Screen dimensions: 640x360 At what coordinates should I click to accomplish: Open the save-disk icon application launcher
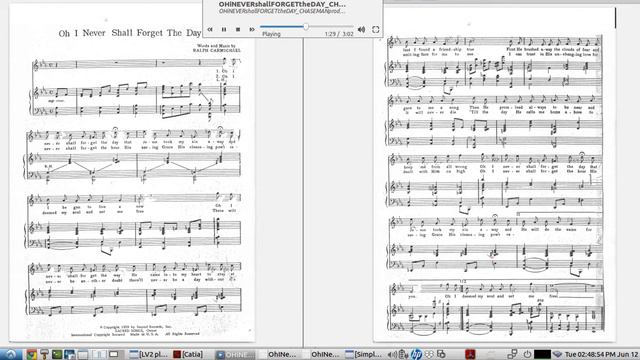[x=69, y=354]
